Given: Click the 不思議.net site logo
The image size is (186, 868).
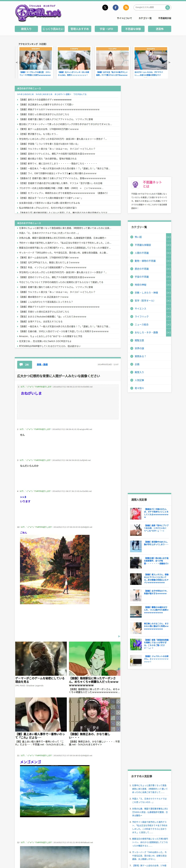Looking at the screenshot, I should 38,13.
